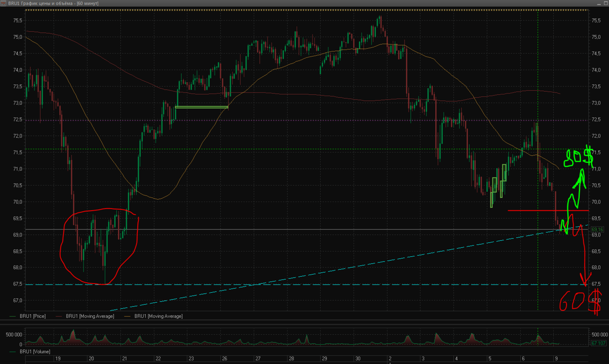Image resolution: width=609 pixels, height=364 pixels.
Task: Click 67,5 on the right price axis
Action: (x=596, y=284)
